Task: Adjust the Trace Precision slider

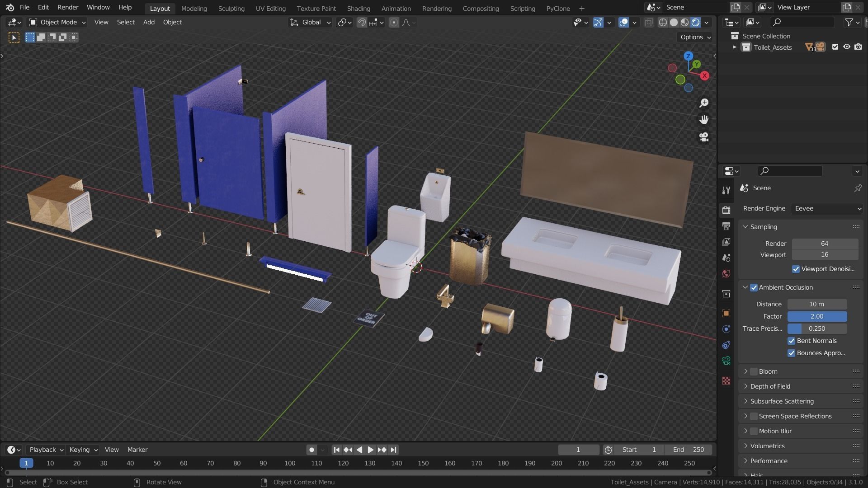Action: [817, 329]
